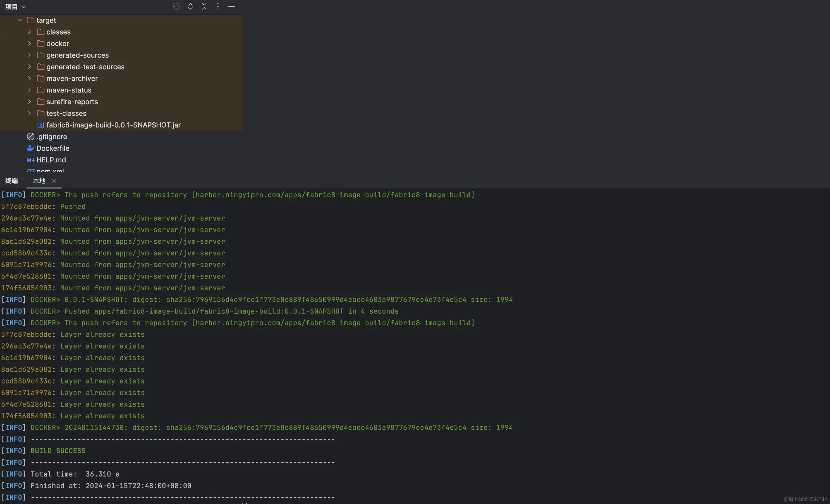Click the test-classes folder icon
The width and height of the screenshot is (830, 504).
point(41,113)
